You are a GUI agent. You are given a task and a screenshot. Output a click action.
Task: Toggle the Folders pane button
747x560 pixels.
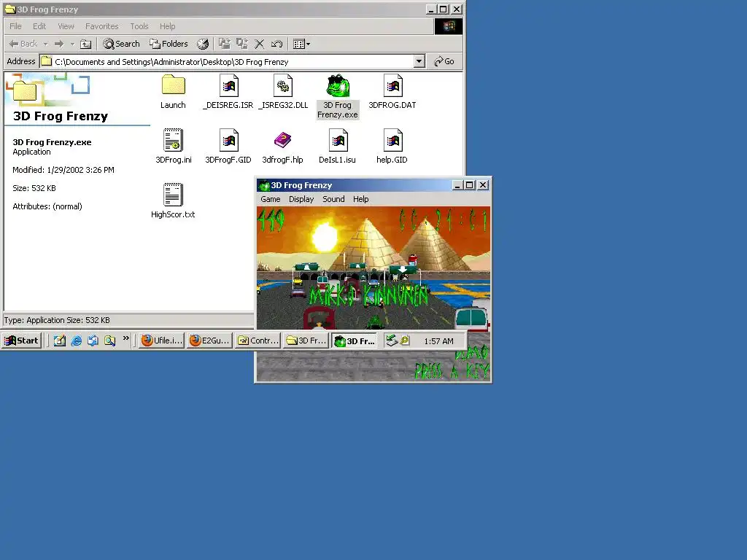click(x=169, y=44)
